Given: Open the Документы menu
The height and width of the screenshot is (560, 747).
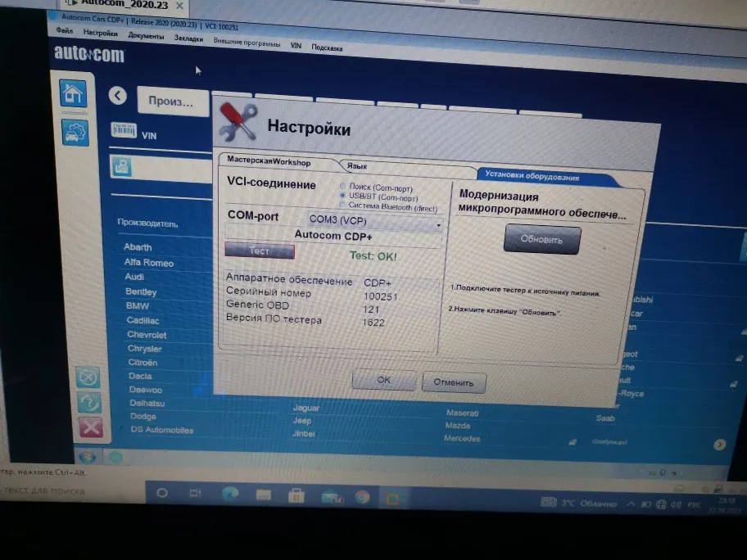Looking at the screenshot, I should coord(146,36).
